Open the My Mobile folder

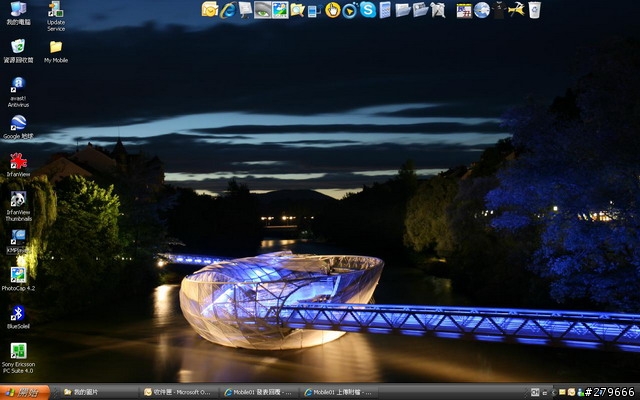[56, 51]
